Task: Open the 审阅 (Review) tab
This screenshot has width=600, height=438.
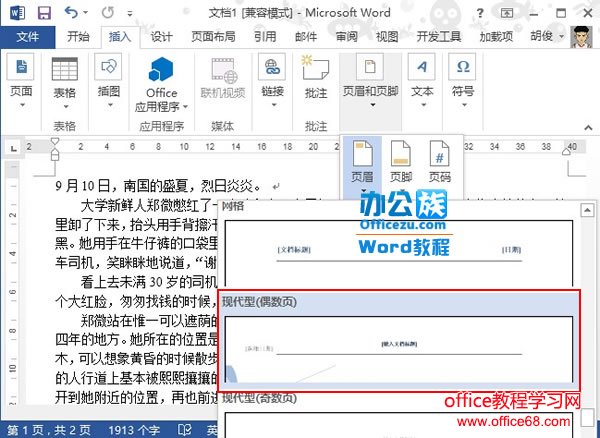Action: 347,37
